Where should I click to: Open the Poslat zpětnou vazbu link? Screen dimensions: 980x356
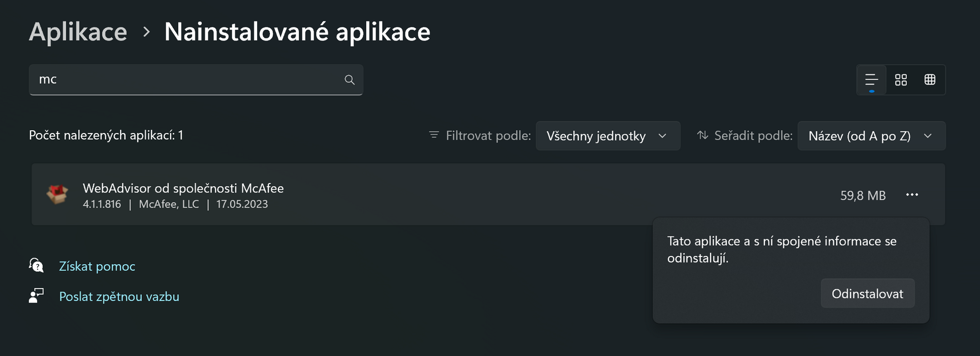click(119, 296)
